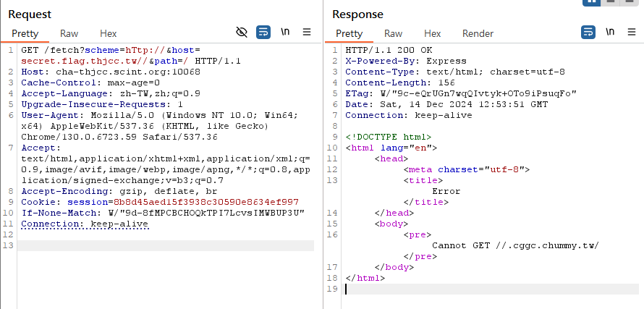Toggle the \n non-printable characters in Request
Screen dimensions: 644x309
click(285, 32)
